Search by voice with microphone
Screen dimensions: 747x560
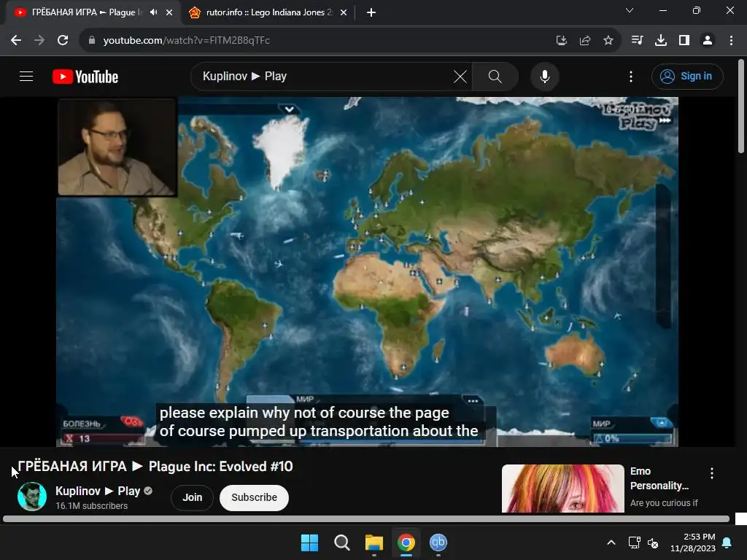(x=544, y=76)
